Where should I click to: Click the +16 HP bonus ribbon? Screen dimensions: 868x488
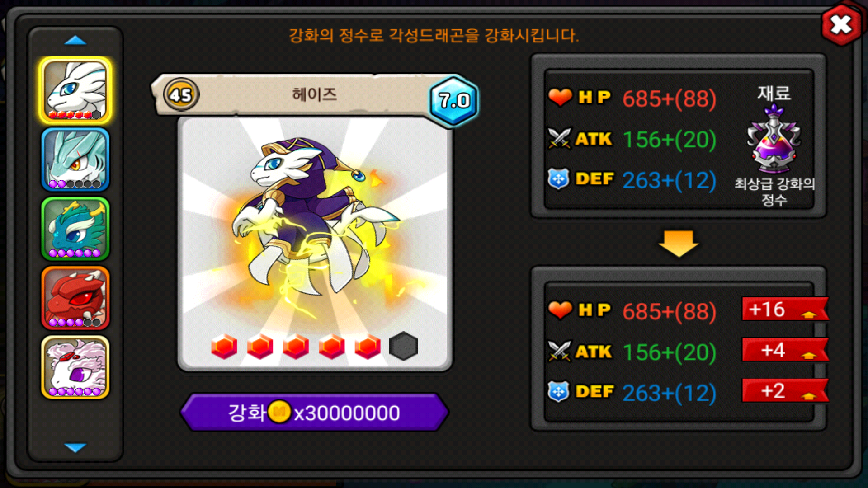point(786,309)
